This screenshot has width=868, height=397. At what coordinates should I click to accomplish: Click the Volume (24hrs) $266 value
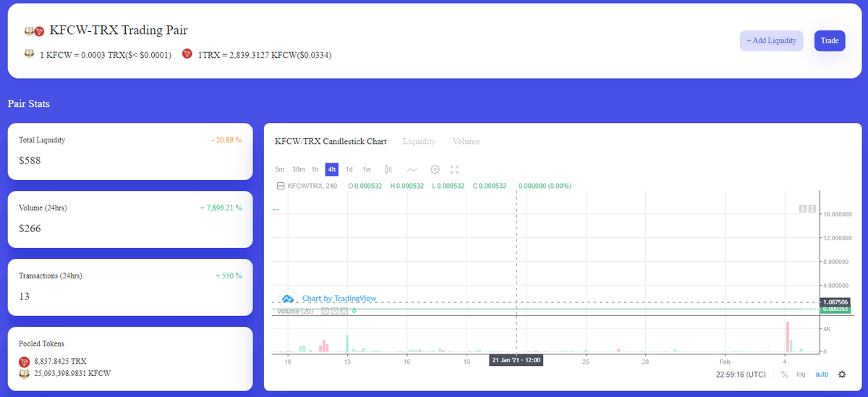pyautogui.click(x=30, y=229)
